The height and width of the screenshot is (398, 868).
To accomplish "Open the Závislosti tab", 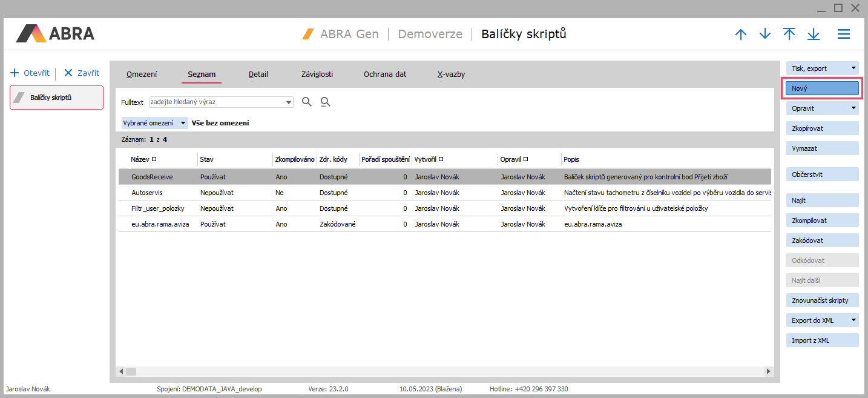I will (317, 75).
